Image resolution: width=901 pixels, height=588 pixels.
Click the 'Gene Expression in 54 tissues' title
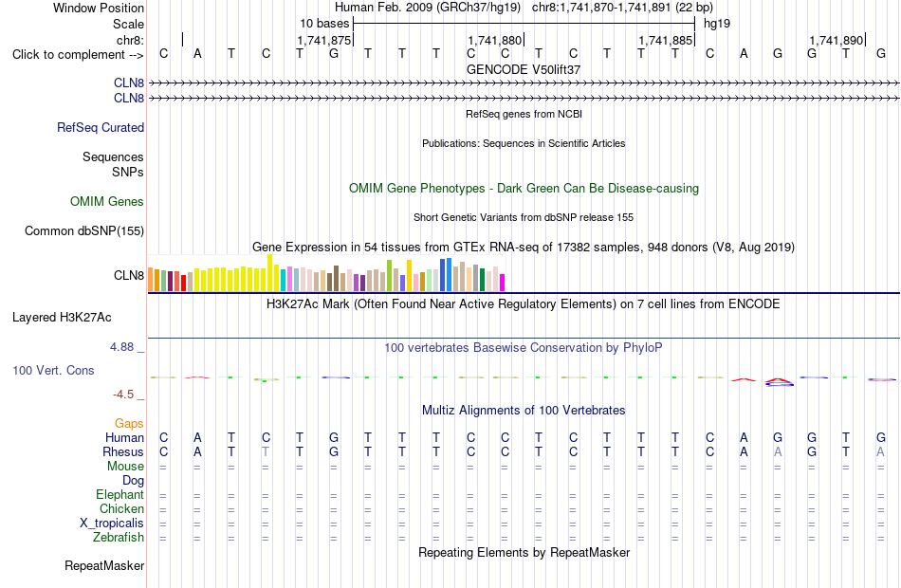pos(524,248)
